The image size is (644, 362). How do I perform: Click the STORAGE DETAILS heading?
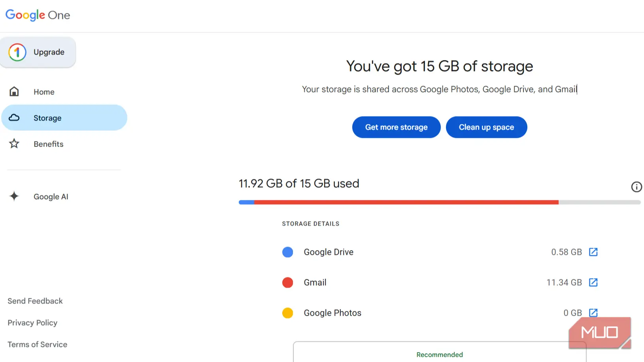tap(311, 224)
